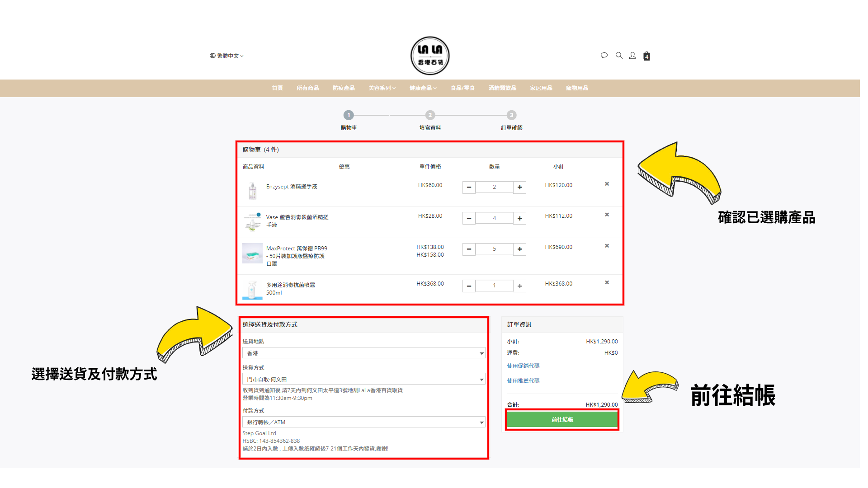Viewport: 868px width, 488px height.
Task: Remove Enzysept hand sanitizer from cart
Action: pyautogui.click(x=607, y=184)
